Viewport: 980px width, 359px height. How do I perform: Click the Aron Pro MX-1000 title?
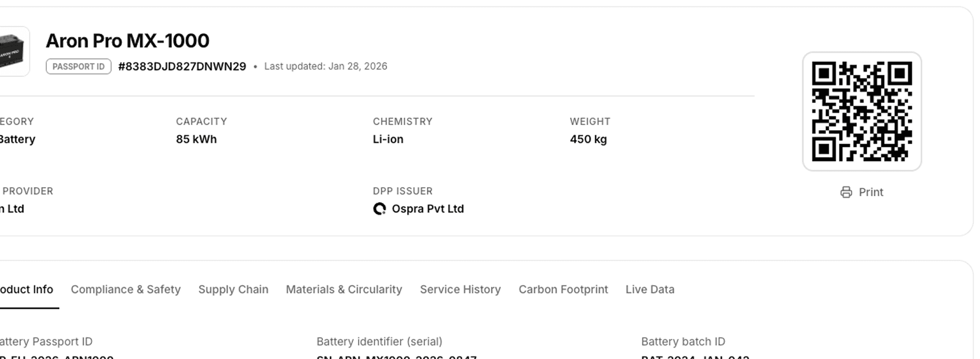click(127, 41)
